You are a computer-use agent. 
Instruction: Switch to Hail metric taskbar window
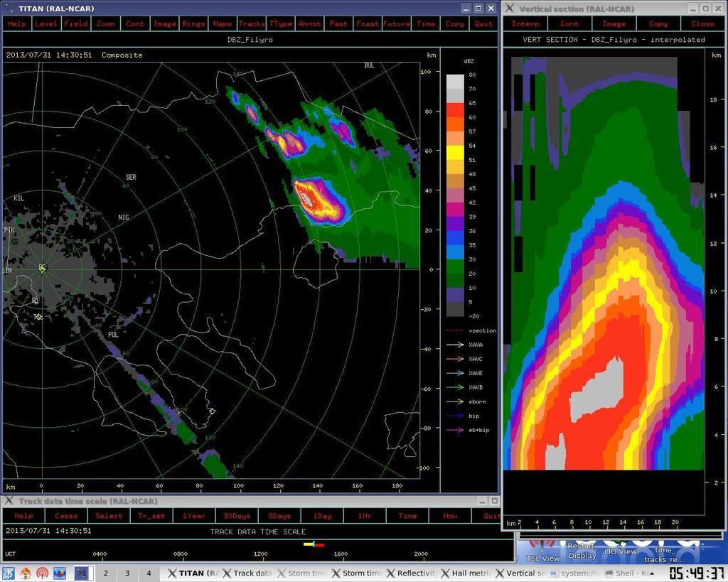coord(466,573)
